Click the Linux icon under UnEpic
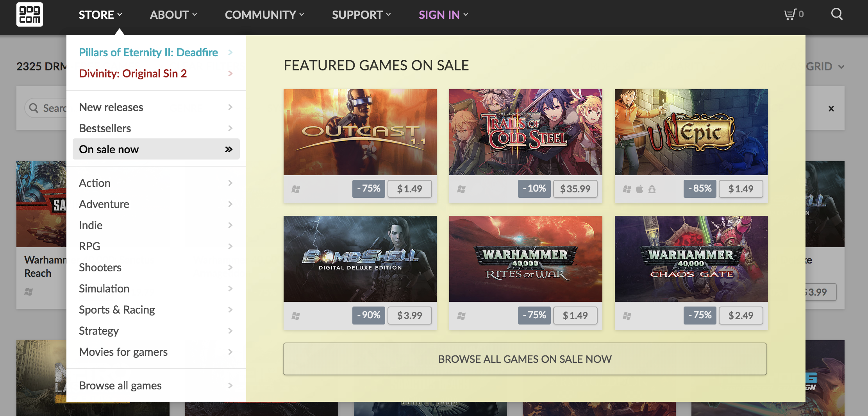Image resolution: width=868 pixels, height=416 pixels. [652, 189]
